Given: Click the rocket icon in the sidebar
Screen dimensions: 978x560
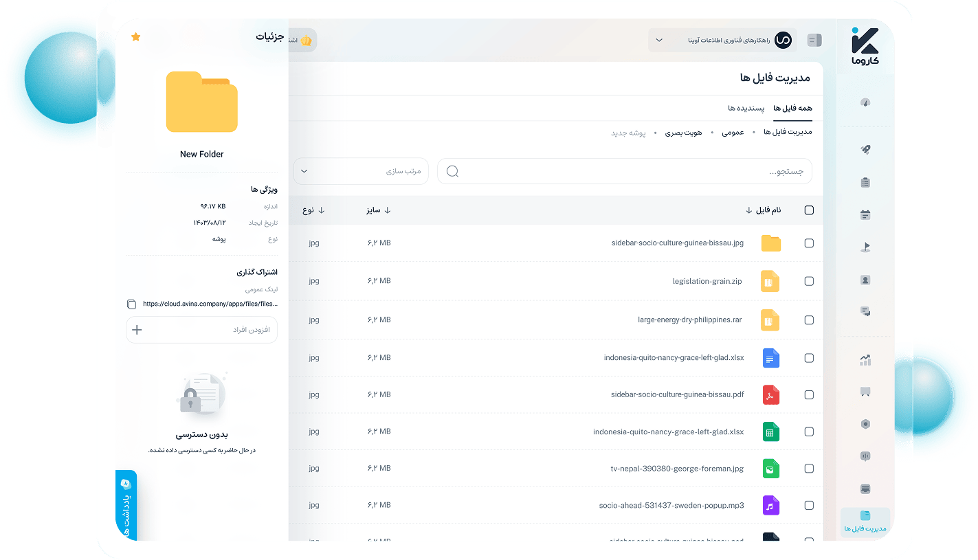Looking at the screenshot, I should [865, 149].
